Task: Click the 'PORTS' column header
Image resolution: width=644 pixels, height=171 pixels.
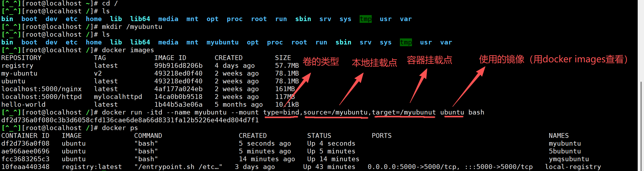Action: coord(382,136)
